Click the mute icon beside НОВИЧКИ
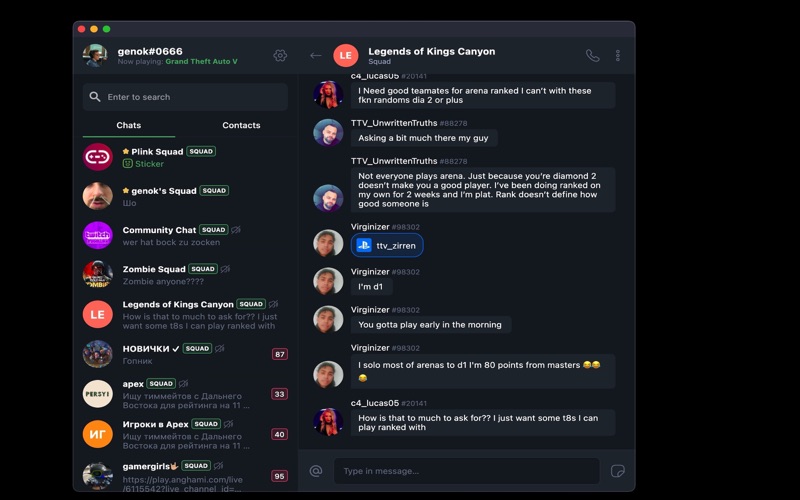800x500 pixels. [219, 348]
